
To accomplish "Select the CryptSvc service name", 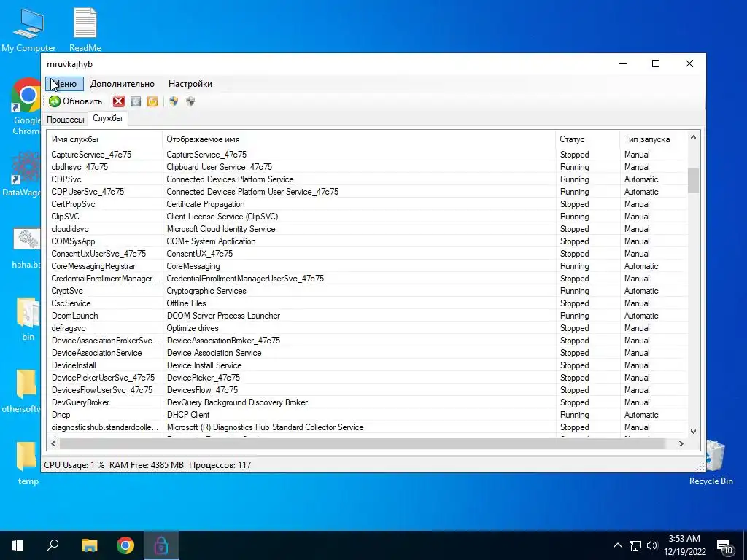I will 67,290.
